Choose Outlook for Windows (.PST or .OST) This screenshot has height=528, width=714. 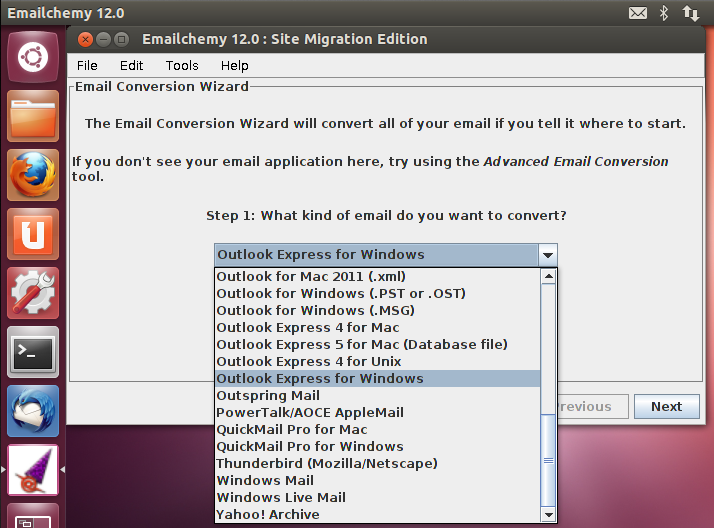coord(377,294)
